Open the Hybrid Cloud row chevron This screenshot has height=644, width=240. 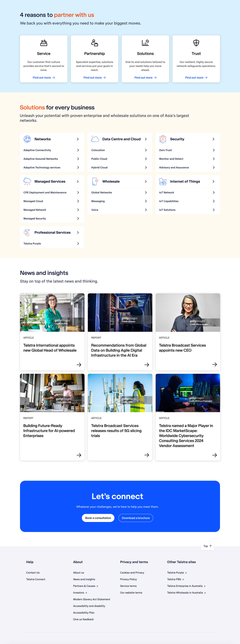[x=146, y=167]
